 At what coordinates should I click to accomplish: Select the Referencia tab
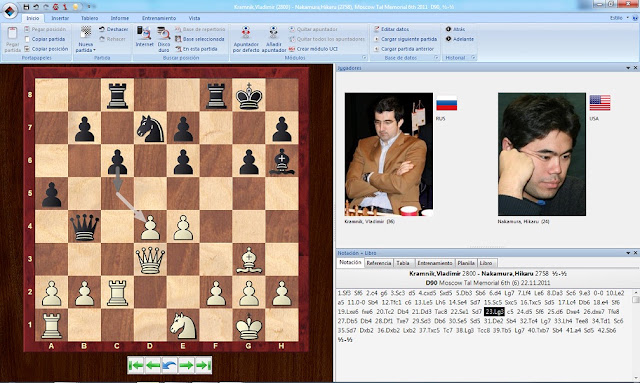click(379, 263)
